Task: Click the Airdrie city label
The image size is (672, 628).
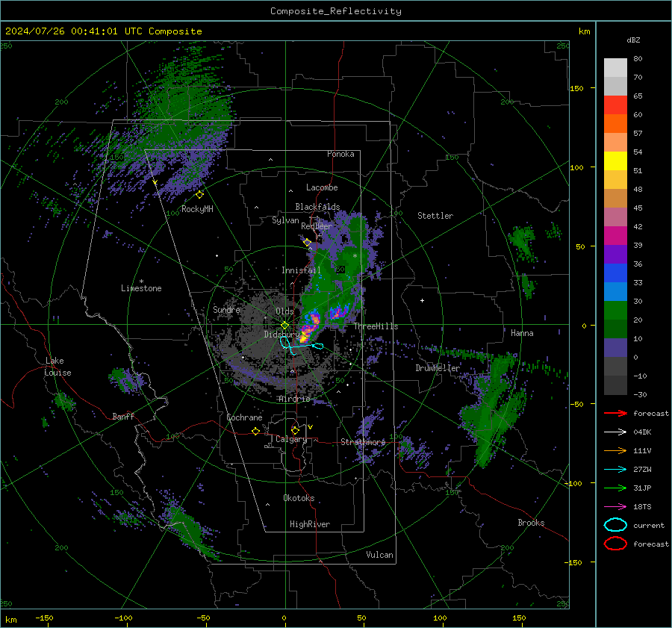Action: pos(294,399)
